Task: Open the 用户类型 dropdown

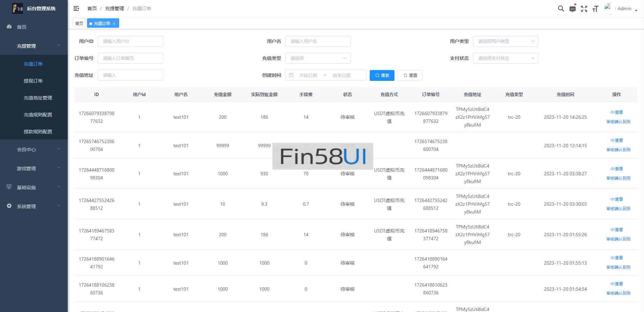Action: [x=505, y=41]
